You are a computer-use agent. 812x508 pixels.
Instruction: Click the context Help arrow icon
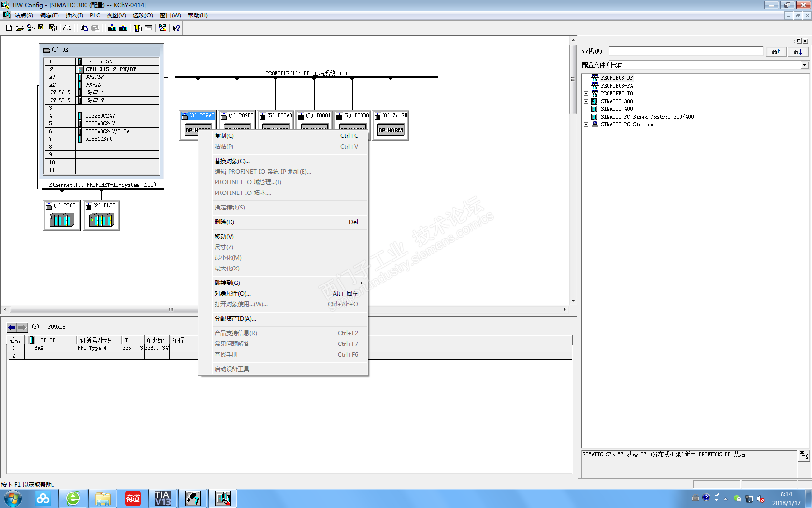pos(176,28)
